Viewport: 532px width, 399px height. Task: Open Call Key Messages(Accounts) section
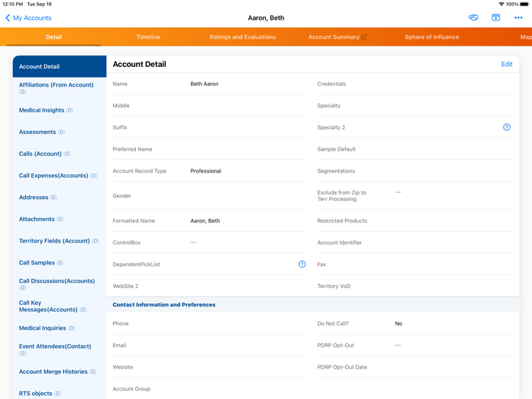(x=59, y=306)
